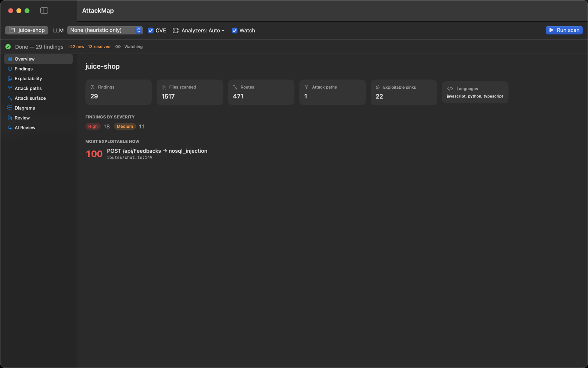
Task: Click the Routes 471 value
Action: [x=238, y=96]
